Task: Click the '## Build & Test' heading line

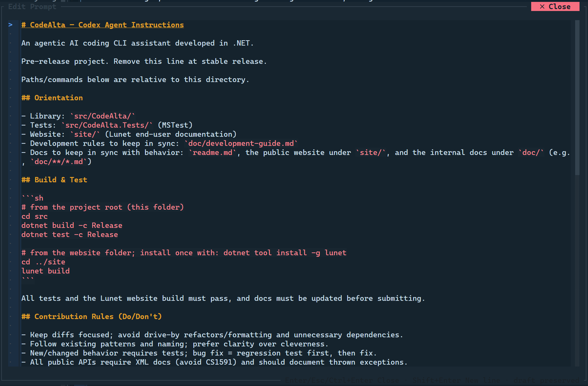Action: [54, 180]
